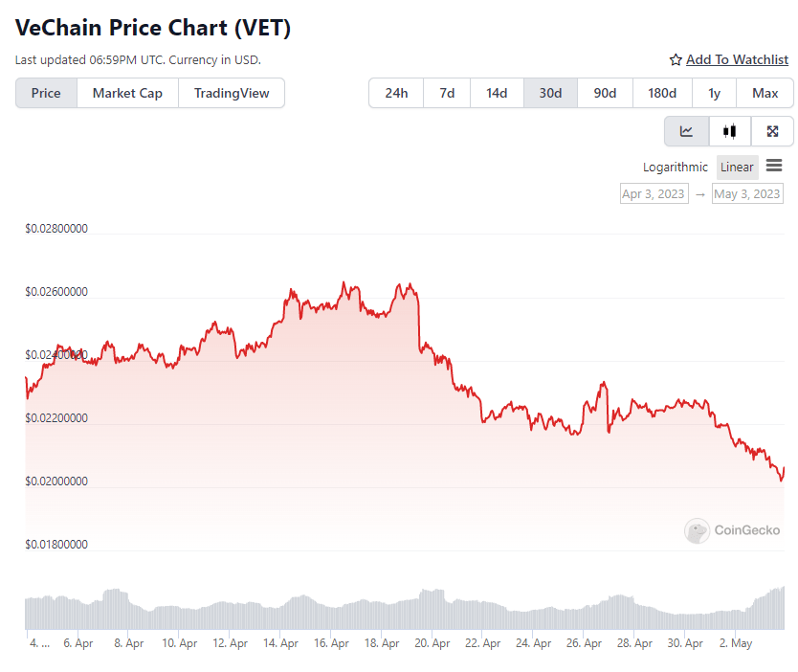The width and height of the screenshot is (798, 672).
Task: Open the chart hamburger menu
Action: point(774,166)
